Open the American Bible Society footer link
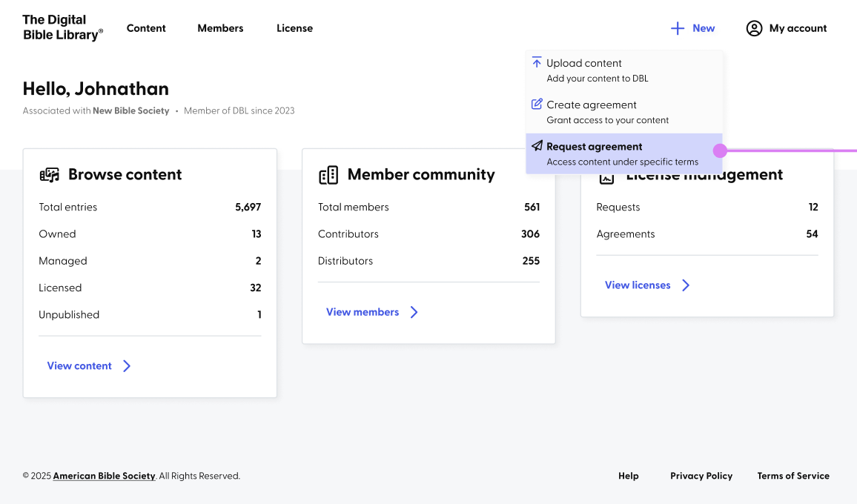This screenshot has width=857, height=504. pyautogui.click(x=104, y=476)
